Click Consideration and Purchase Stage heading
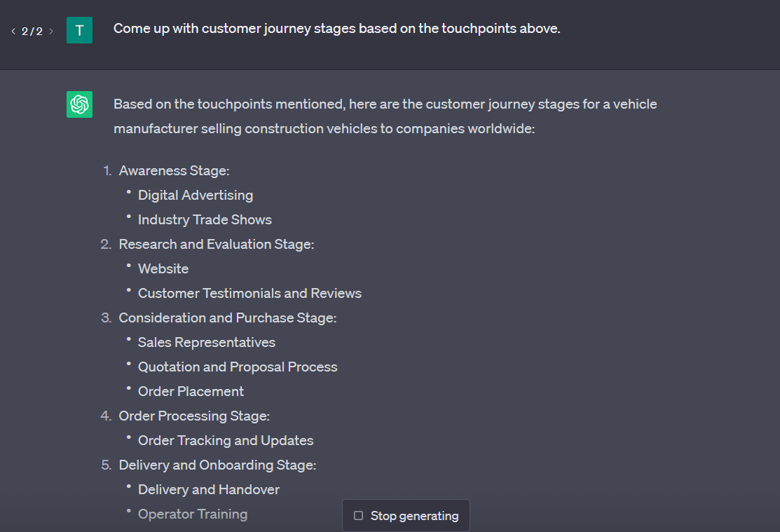 pos(228,318)
